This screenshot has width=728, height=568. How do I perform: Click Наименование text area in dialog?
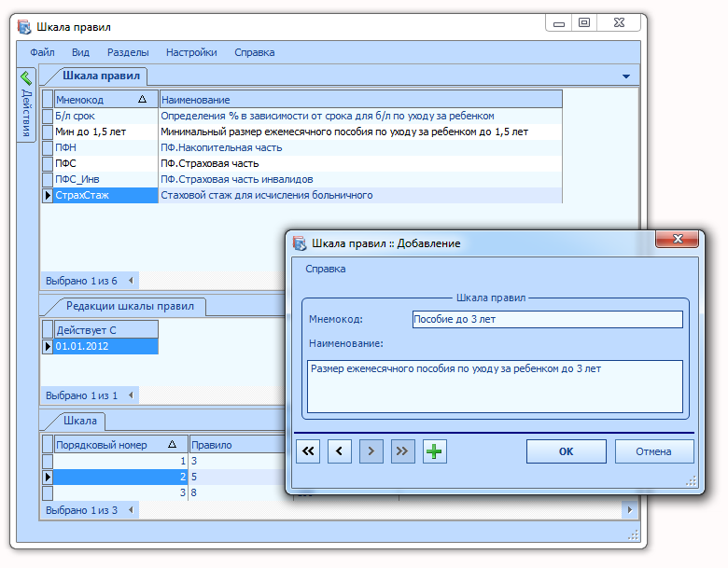click(x=495, y=386)
